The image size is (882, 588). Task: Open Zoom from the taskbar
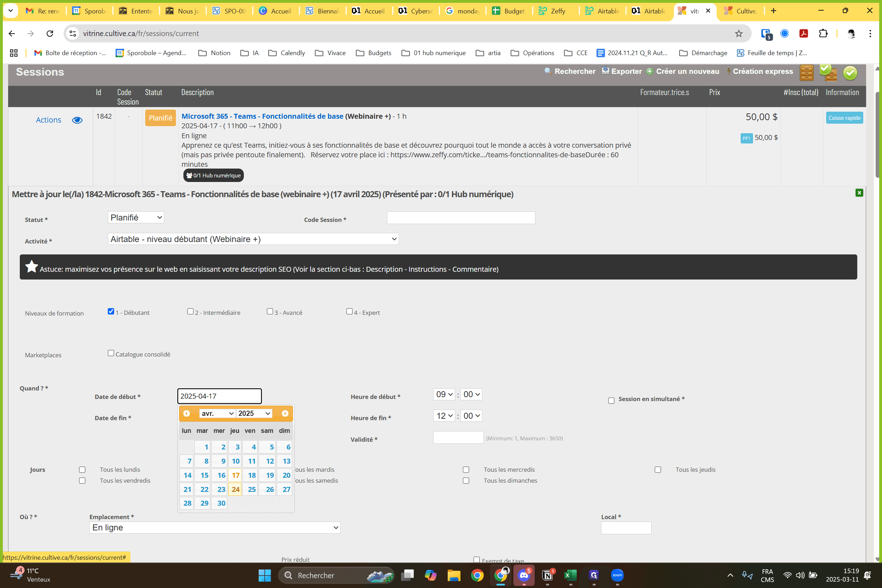pyautogui.click(x=617, y=575)
